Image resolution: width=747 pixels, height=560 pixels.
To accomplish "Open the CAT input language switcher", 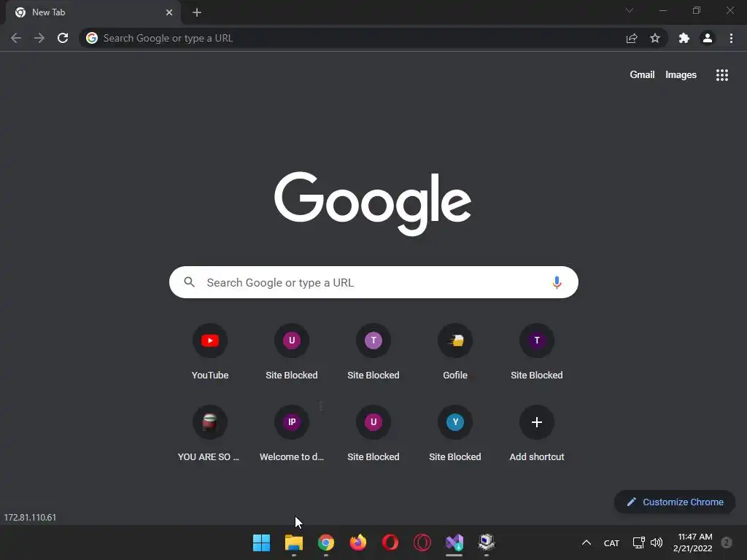I will coord(611,542).
